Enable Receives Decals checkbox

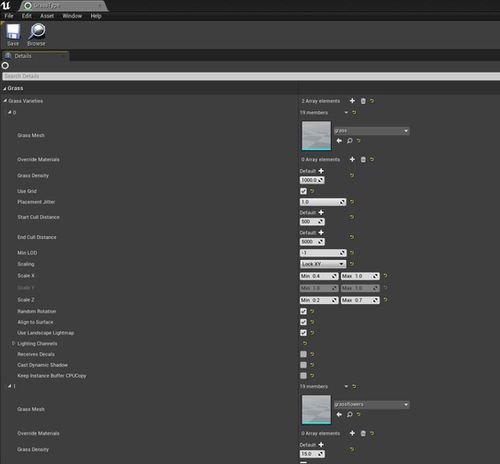[x=303, y=354]
